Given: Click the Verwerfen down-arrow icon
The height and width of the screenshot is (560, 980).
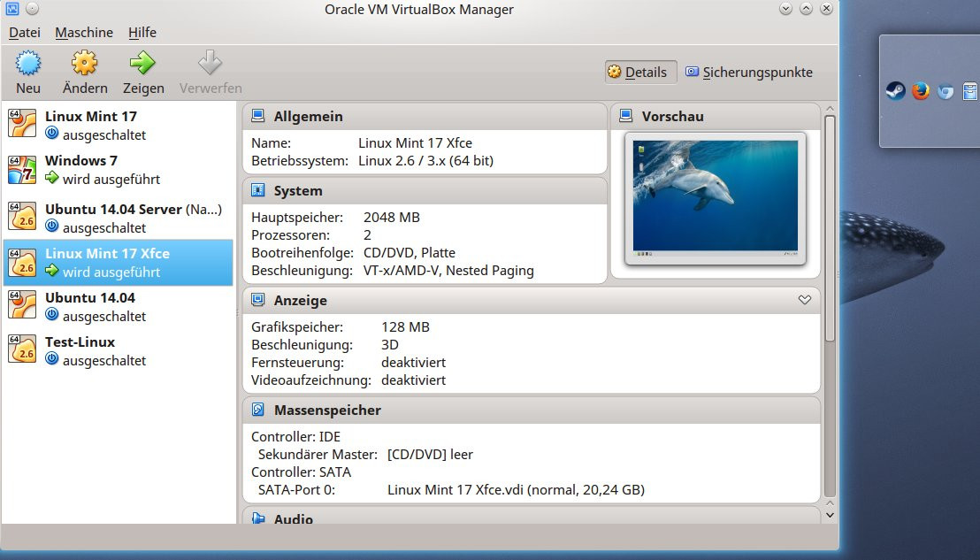Looking at the screenshot, I should (210, 63).
